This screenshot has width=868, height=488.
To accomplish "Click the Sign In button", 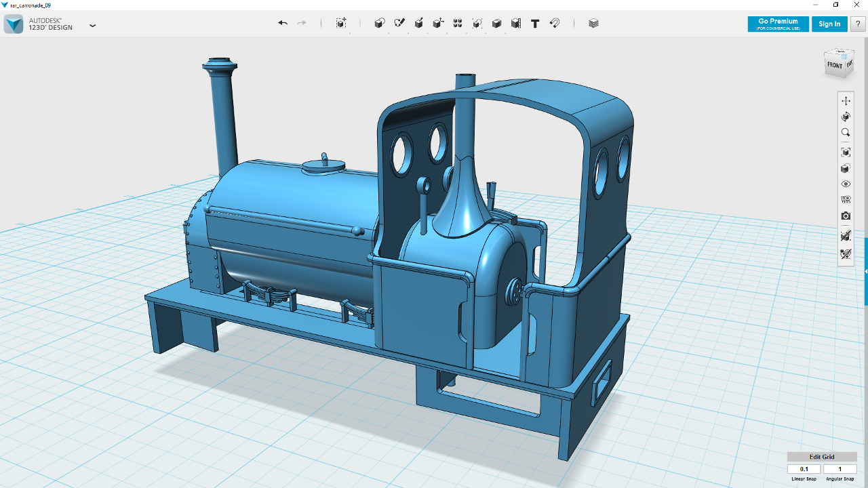I will (x=829, y=24).
